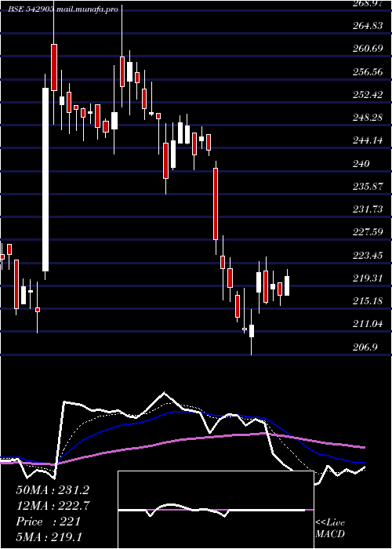Click the MACD inset chart panel

click(x=216, y=510)
